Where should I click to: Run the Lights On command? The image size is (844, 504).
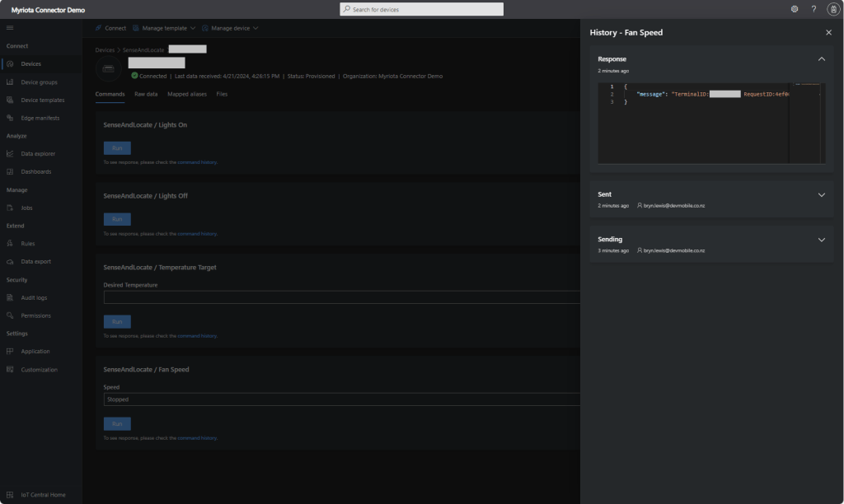[116, 148]
